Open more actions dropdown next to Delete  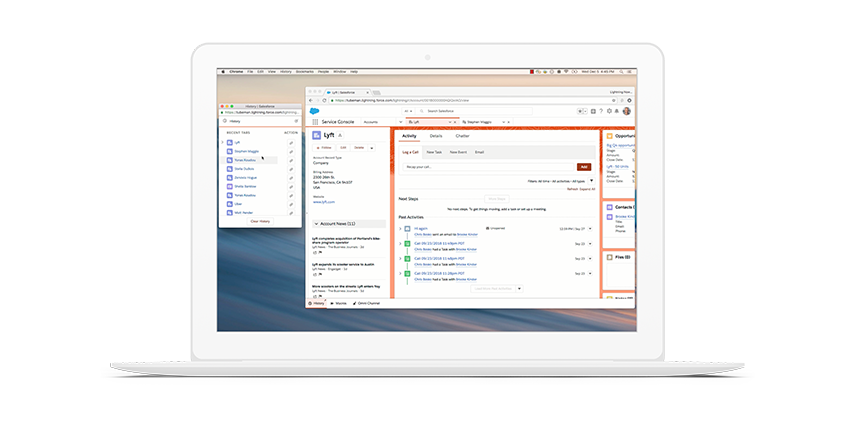click(372, 148)
